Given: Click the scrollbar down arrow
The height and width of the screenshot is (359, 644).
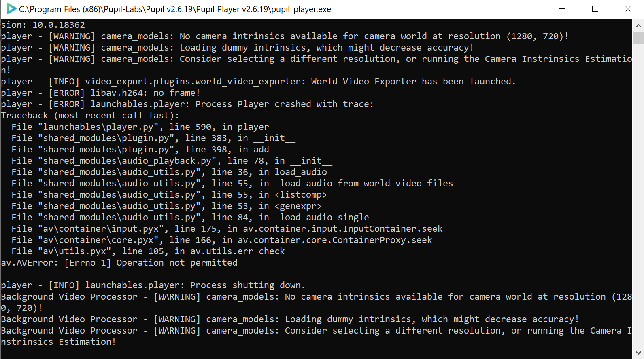Looking at the screenshot, I should [638, 353].
